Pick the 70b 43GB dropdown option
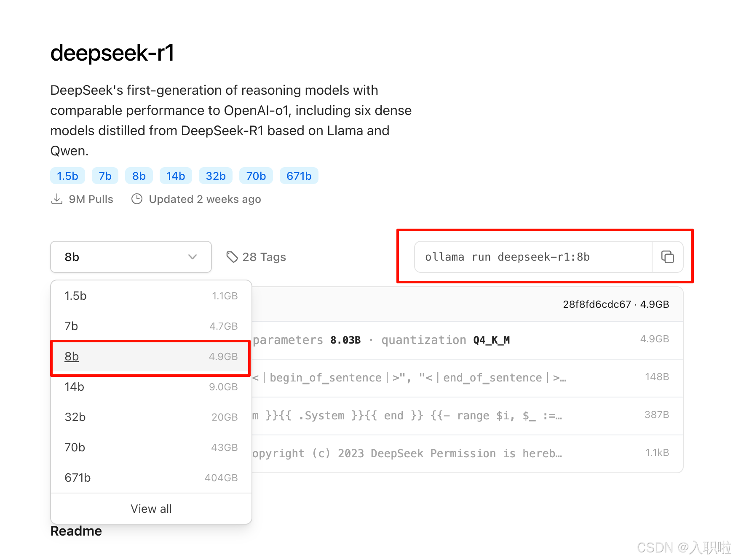Image resolution: width=733 pixels, height=560 pixels. click(x=151, y=448)
